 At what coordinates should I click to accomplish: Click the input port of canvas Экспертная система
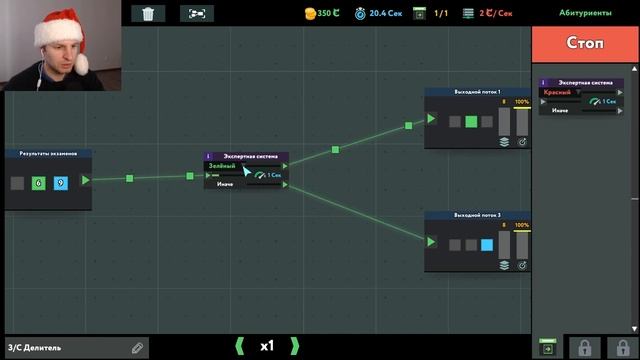(208, 176)
